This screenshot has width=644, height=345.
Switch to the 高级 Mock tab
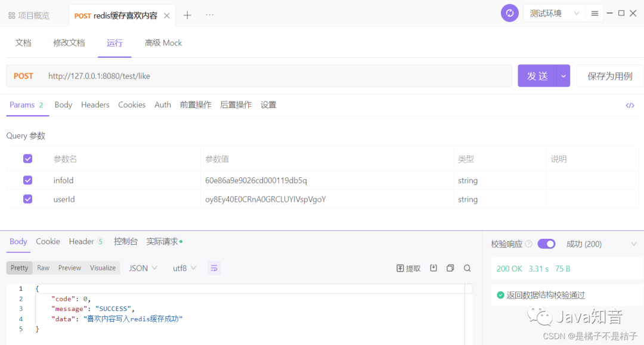click(163, 42)
